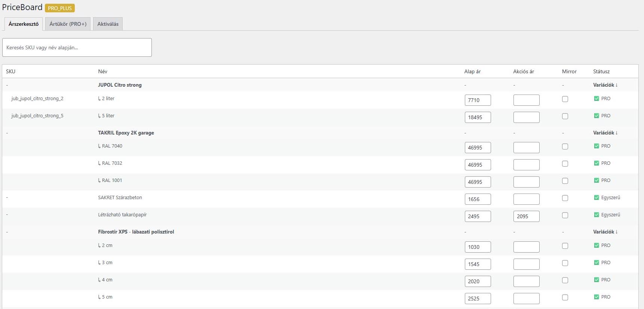Check Mirror box for RAL 7032 variation
The image size is (644, 309).
click(565, 164)
